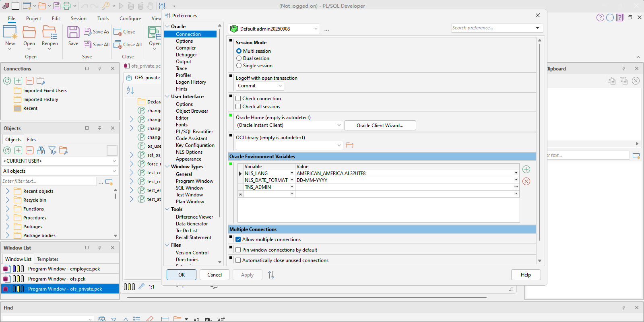Screen dimensions: 644x322
Task: Click the Oracle Client Wizard button
Action: point(380,126)
